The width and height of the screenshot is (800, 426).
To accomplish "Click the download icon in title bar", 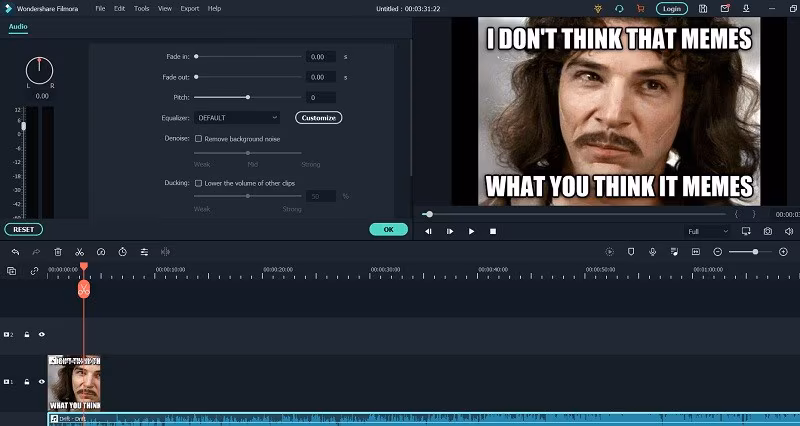I will pos(746,9).
